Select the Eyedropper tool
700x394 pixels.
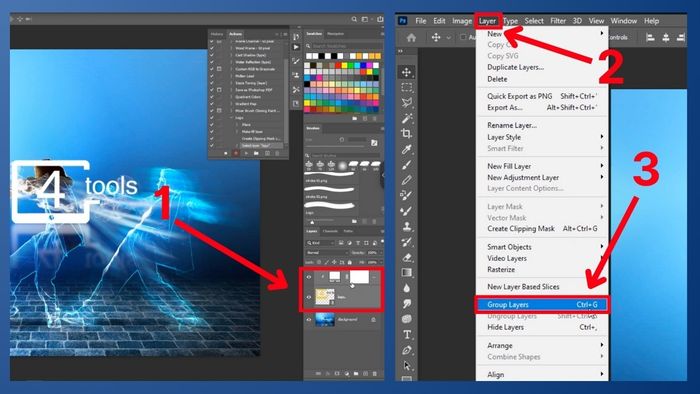point(406,149)
